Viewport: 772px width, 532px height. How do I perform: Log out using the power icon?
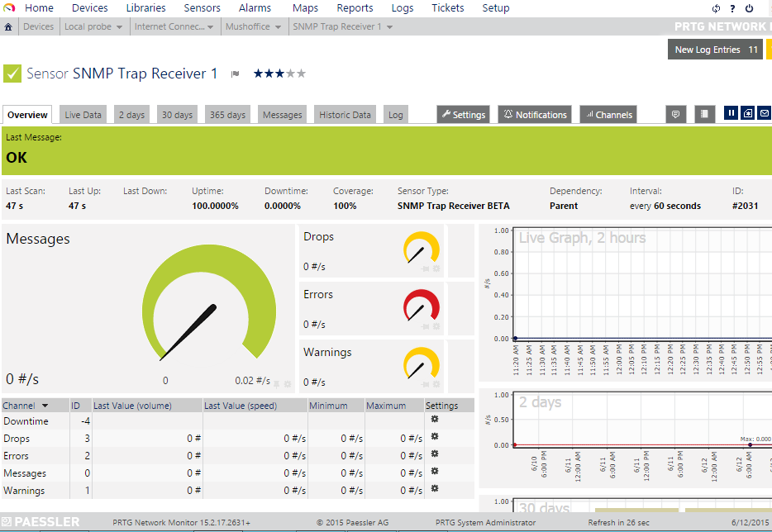tap(750, 8)
